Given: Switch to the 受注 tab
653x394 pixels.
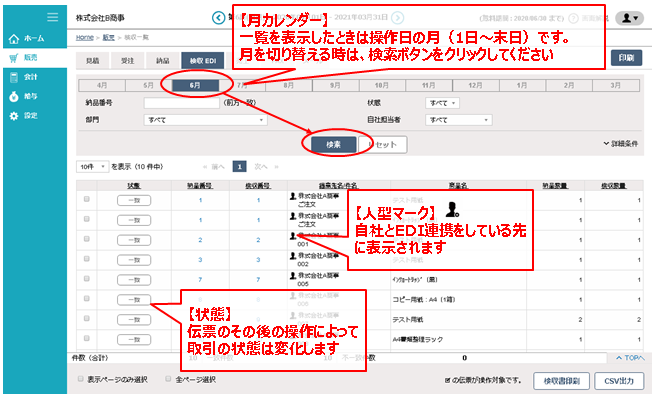Looking at the screenshot, I should (x=127, y=61).
